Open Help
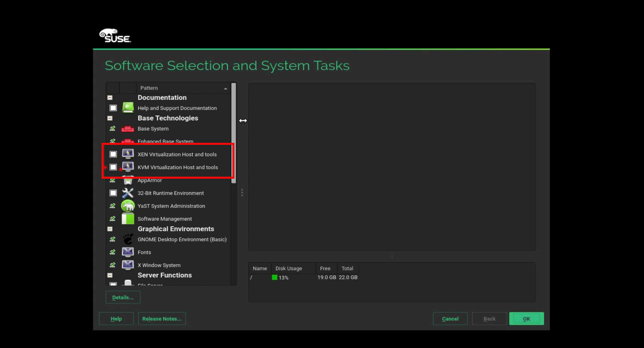644x348 pixels. click(116, 318)
